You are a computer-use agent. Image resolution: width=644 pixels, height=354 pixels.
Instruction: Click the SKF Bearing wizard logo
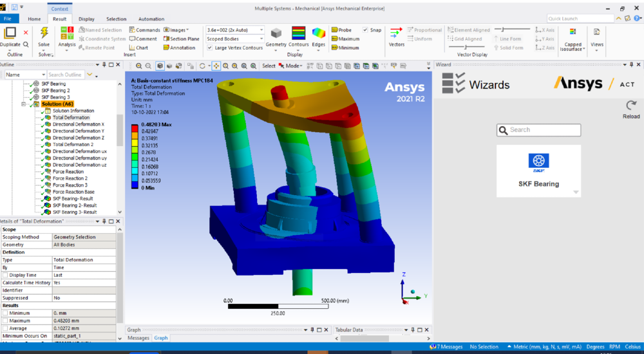click(538, 162)
